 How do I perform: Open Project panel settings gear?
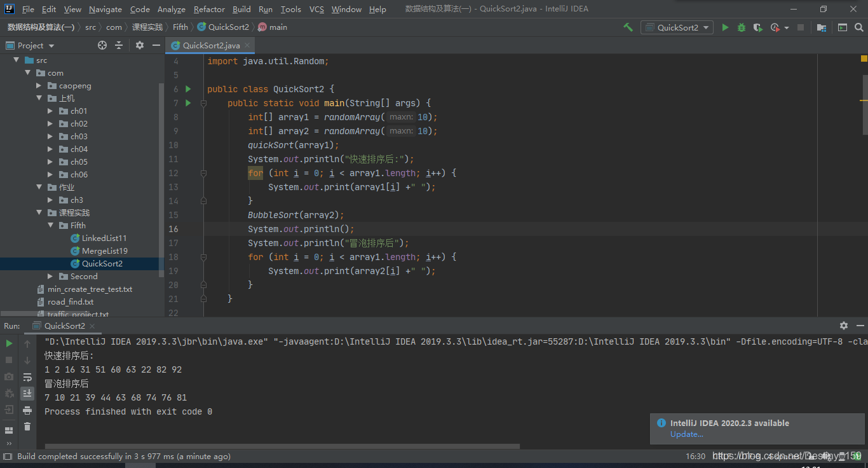point(140,45)
